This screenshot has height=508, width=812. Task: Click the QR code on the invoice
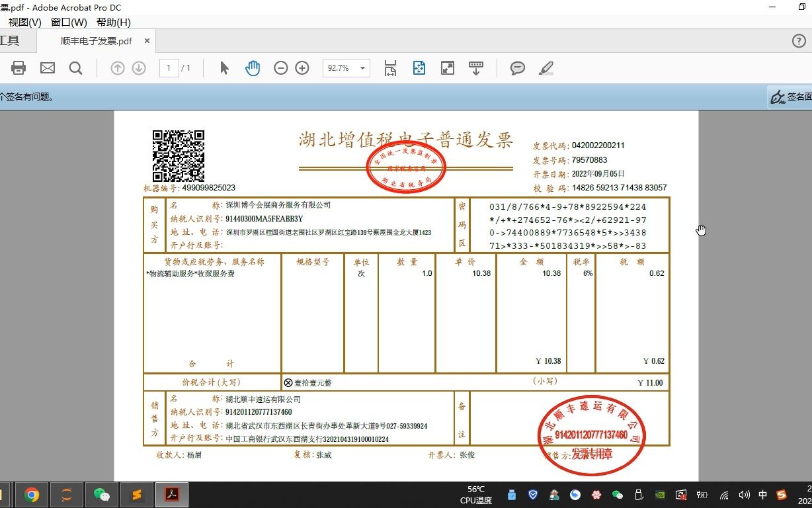point(179,155)
